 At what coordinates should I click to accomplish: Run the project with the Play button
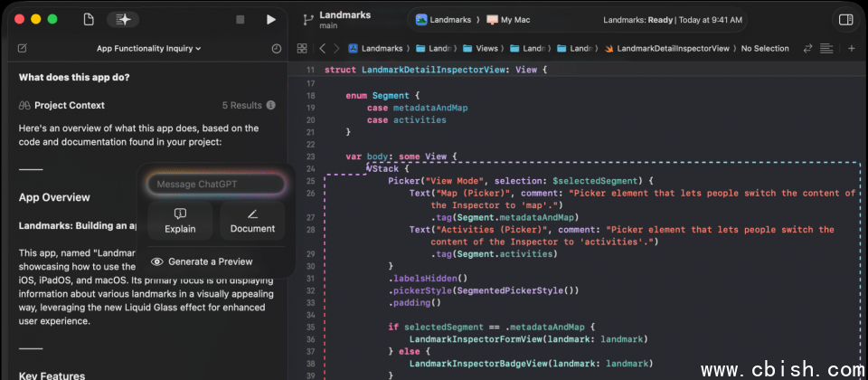(270, 20)
